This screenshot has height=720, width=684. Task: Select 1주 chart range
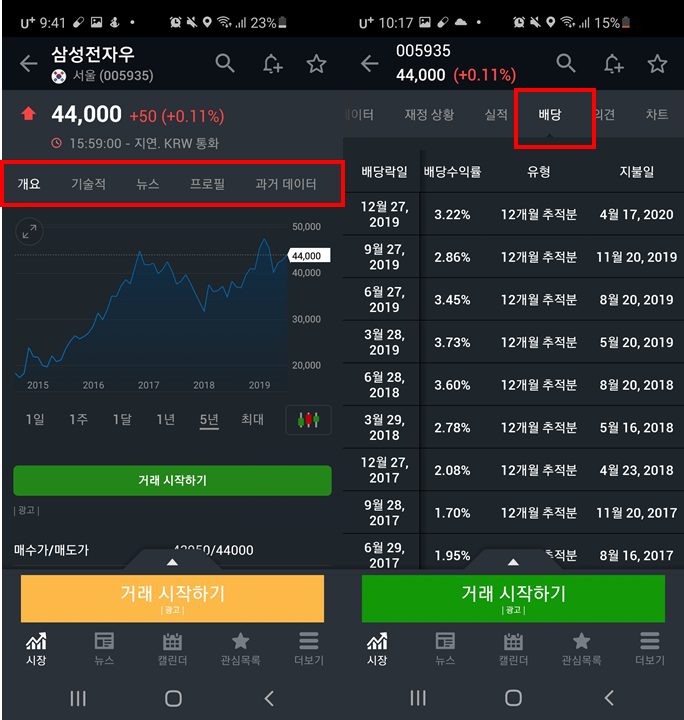78,419
